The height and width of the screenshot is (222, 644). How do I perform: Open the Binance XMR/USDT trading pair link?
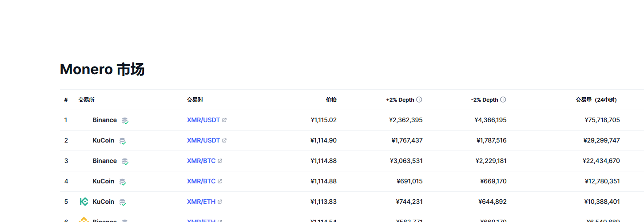(203, 120)
